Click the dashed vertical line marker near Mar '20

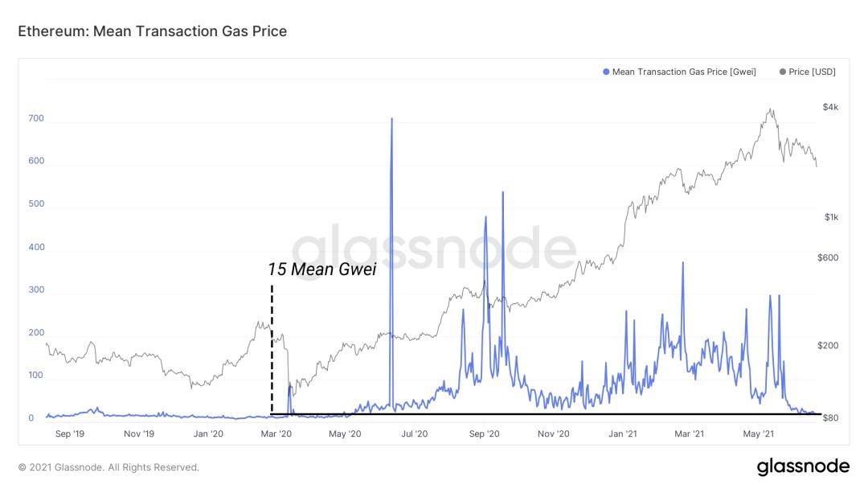coord(272,349)
